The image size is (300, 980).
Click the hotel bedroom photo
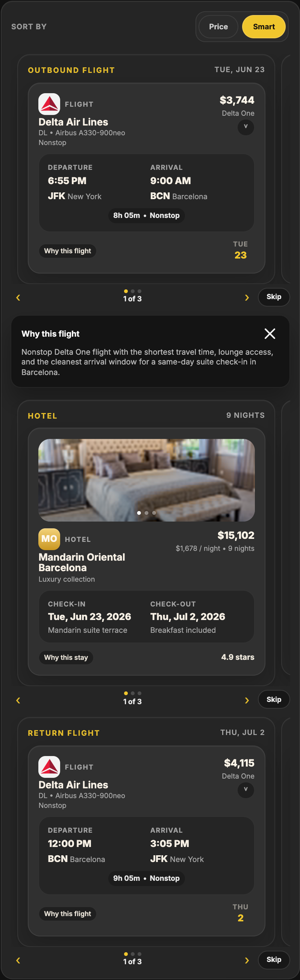(147, 480)
